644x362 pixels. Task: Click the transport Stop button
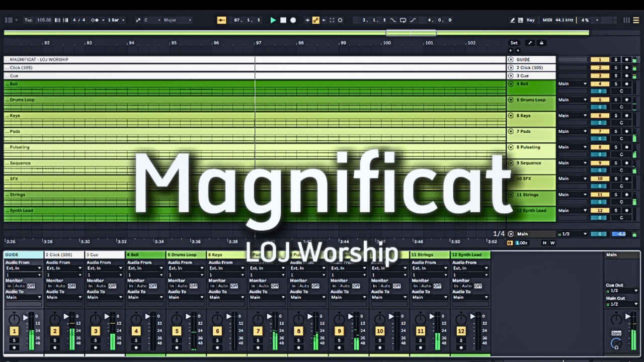283,20
